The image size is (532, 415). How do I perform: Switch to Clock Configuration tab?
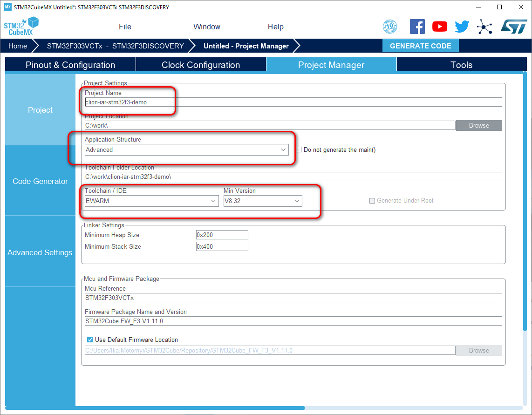(x=201, y=65)
